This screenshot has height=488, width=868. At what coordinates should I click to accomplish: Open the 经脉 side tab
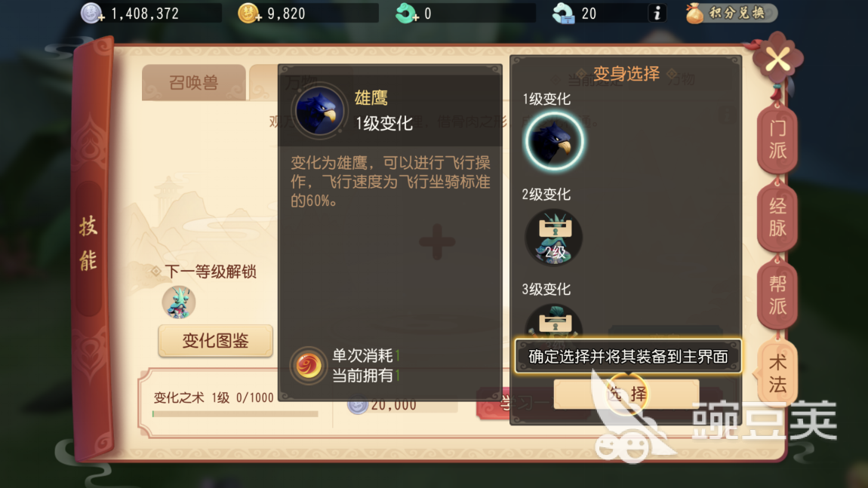coord(777,217)
